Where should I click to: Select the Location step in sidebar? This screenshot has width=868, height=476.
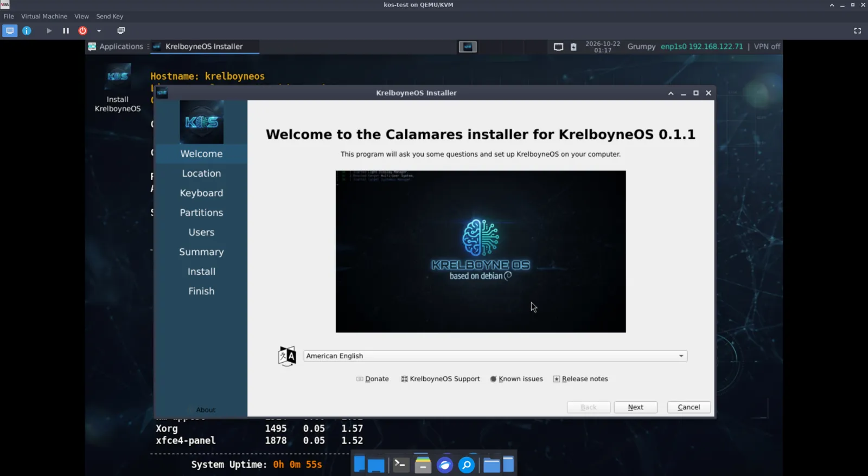point(201,173)
